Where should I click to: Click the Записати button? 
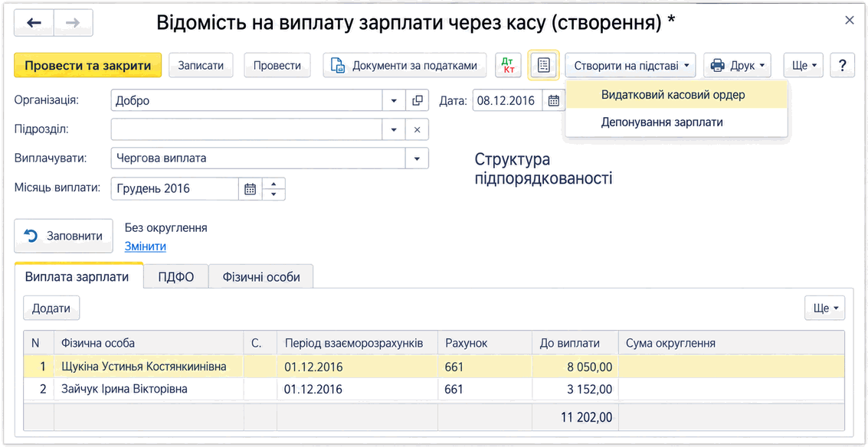click(x=201, y=65)
